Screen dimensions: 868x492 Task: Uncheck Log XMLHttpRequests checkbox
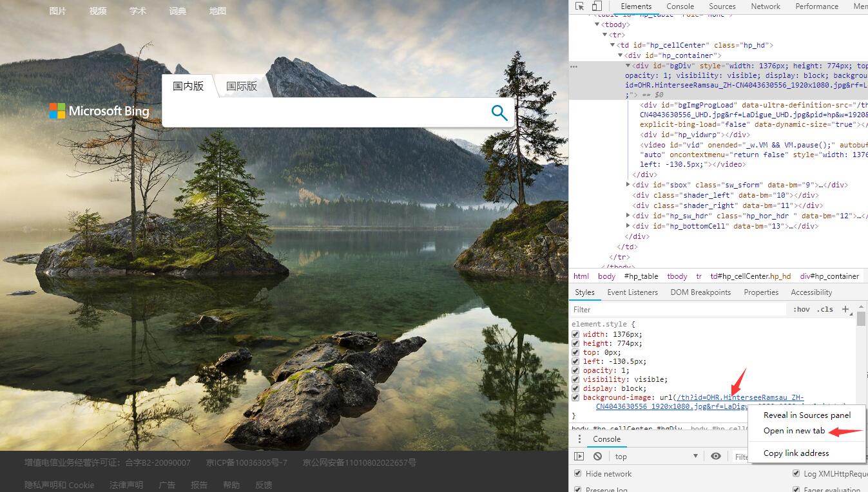[796, 474]
